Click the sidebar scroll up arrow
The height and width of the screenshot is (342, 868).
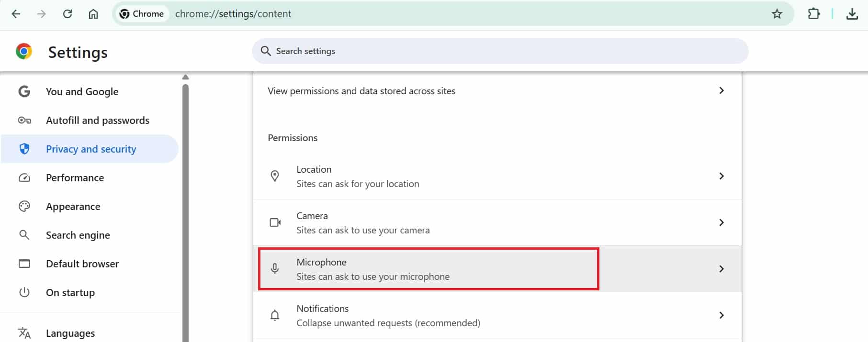click(186, 77)
